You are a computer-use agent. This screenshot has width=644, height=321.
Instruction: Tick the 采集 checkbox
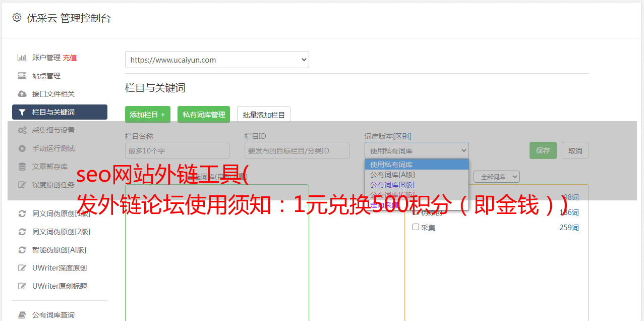[416, 227]
